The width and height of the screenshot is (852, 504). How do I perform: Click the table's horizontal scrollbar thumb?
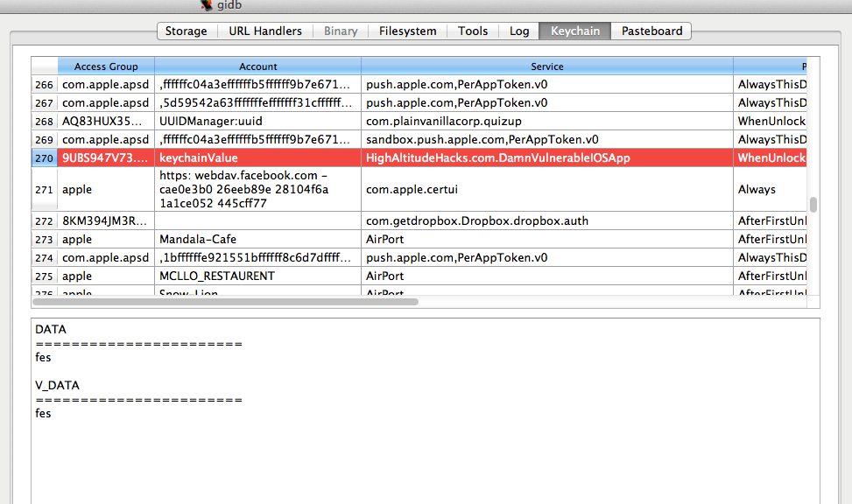coord(226,302)
